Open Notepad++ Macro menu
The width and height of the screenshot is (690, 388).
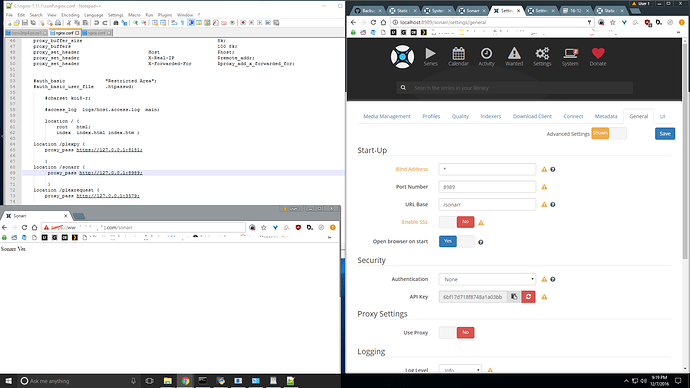(134, 15)
